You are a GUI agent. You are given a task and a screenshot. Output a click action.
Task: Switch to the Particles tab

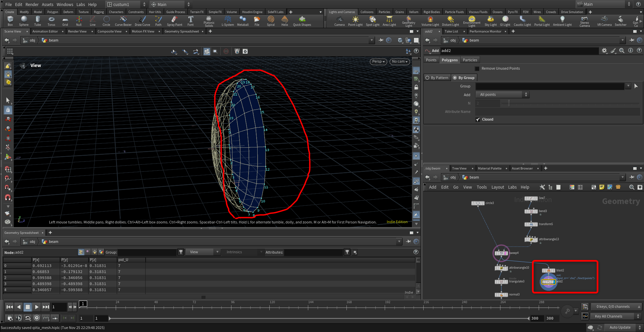470,60
